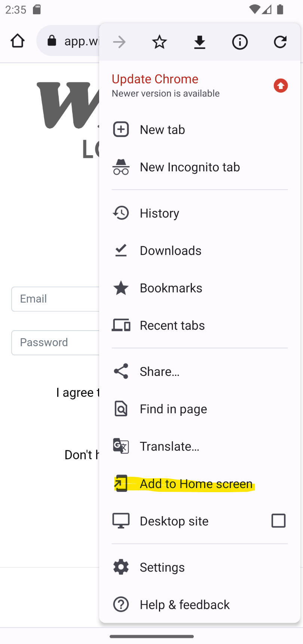Tap the download page arrow icon
Image resolution: width=303 pixels, height=644 pixels.
click(x=200, y=42)
